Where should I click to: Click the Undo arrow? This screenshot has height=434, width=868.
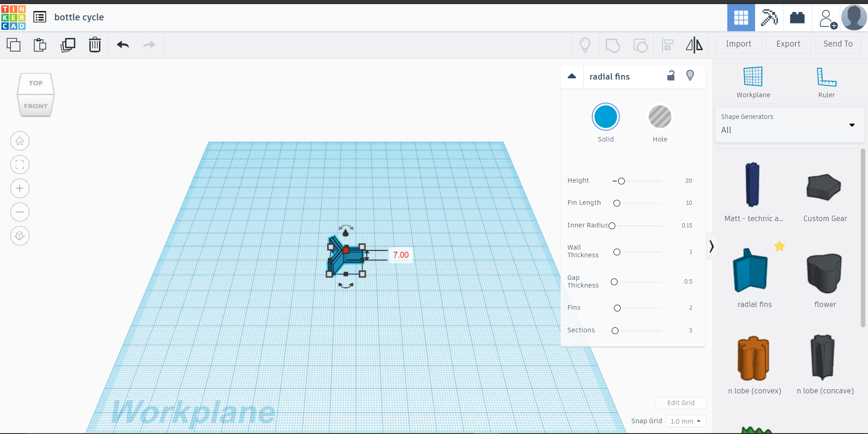[x=123, y=45]
